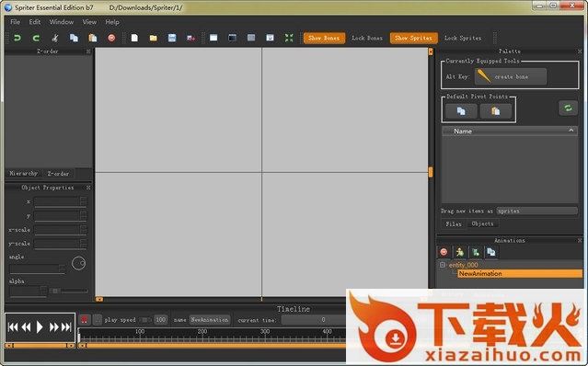Collapse the entity_000 tree node

point(443,265)
